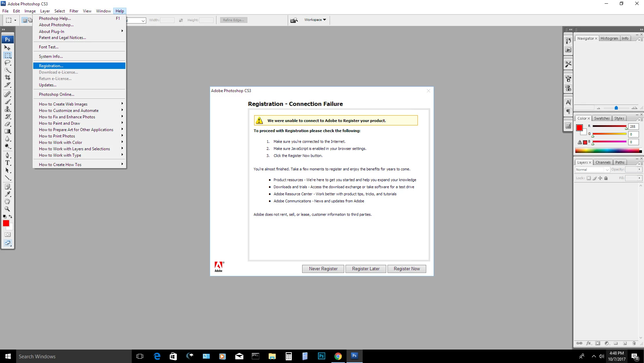The width and height of the screenshot is (644, 363).
Task: Open the Tool Presets dock icon
Action: click(x=568, y=64)
